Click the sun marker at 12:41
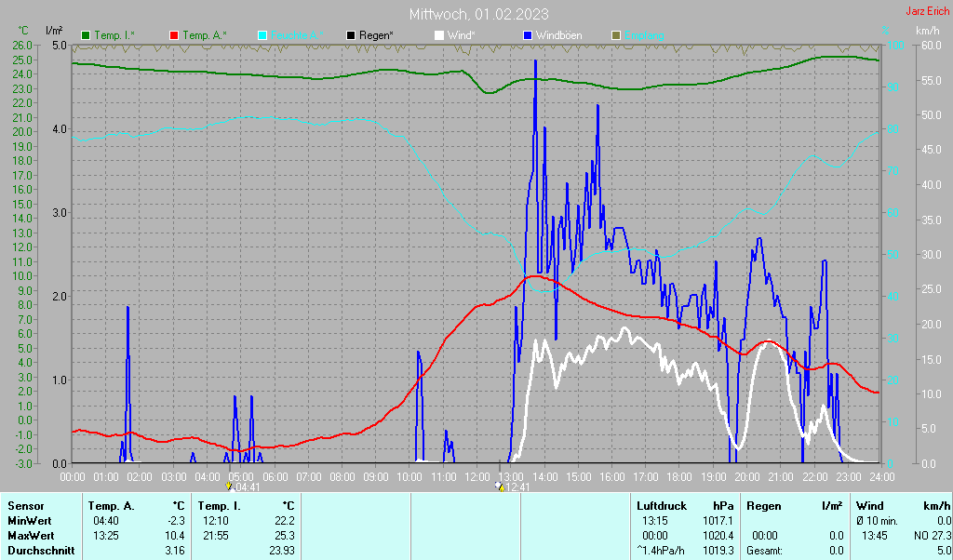 pos(500,487)
